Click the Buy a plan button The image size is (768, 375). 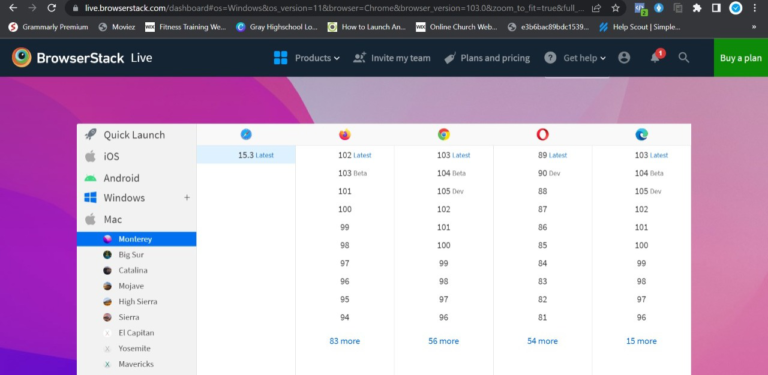741,58
